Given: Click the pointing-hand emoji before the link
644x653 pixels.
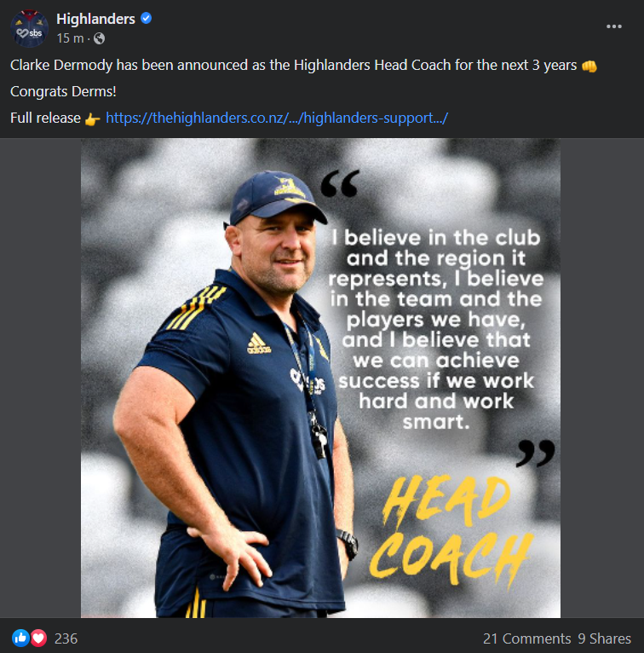Looking at the screenshot, I should [92, 119].
